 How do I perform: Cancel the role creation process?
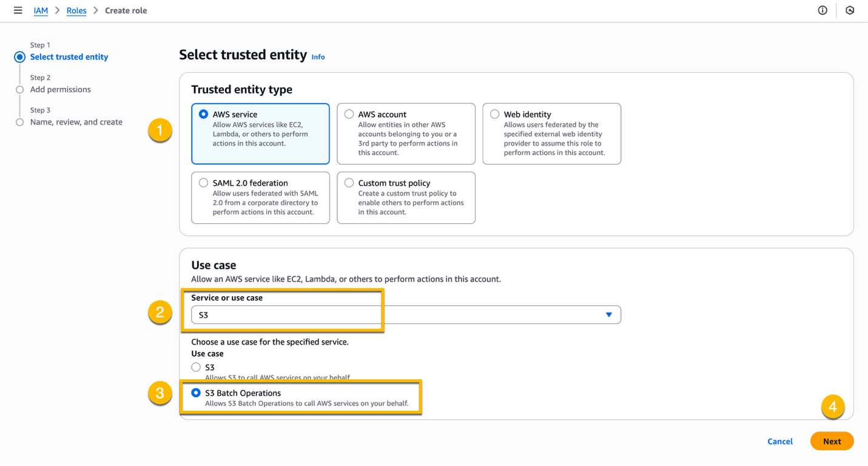779,441
